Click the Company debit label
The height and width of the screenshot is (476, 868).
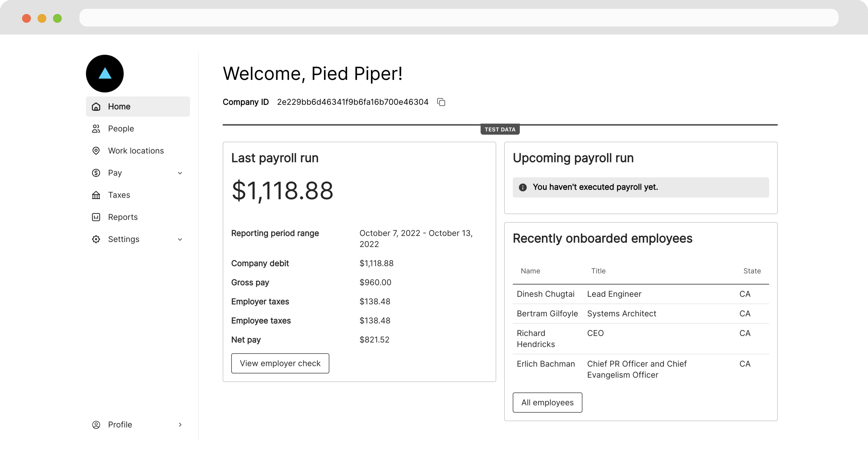pos(260,263)
